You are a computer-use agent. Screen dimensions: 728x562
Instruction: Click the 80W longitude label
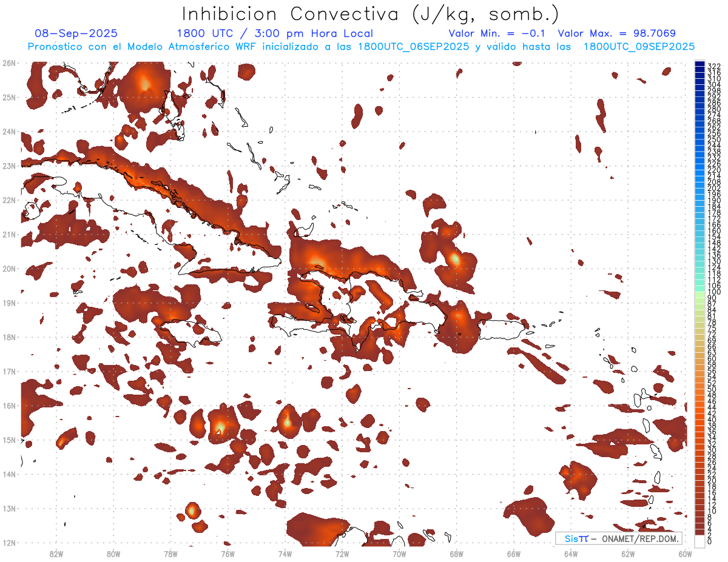[x=113, y=554]
